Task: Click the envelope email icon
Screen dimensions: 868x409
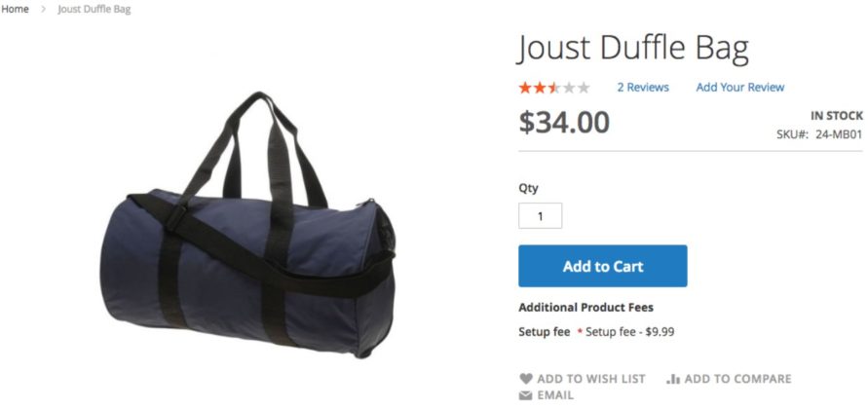Action: [525, 395]
